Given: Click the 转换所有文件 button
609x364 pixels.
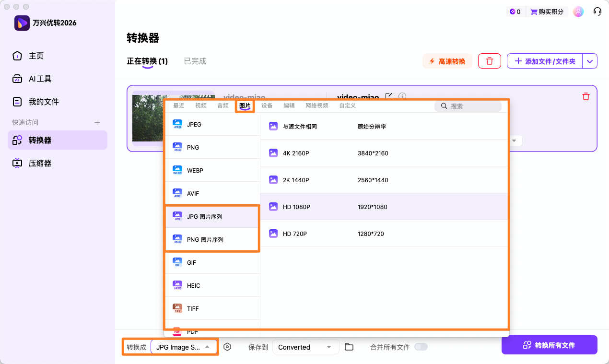Looking at the screenshot, I should tap(549, 345).
